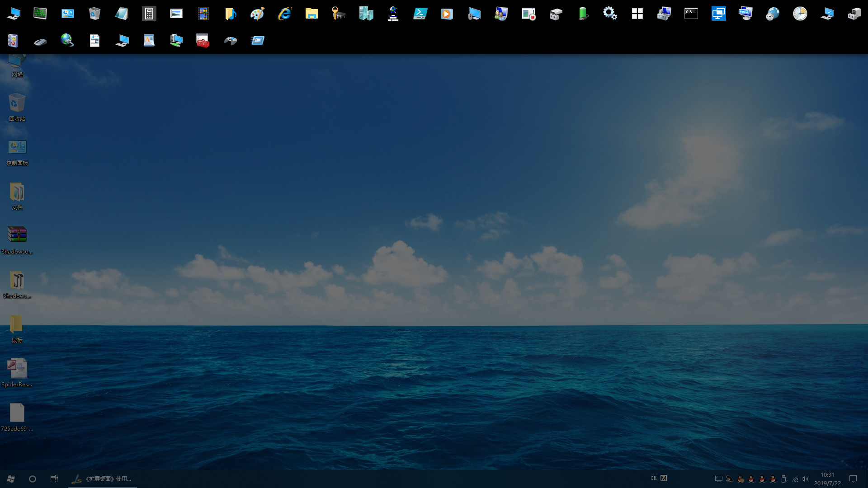Screen dimensions: 868x488
Task: Open Calculator from the top launcher bar
Action: [149, 14]
